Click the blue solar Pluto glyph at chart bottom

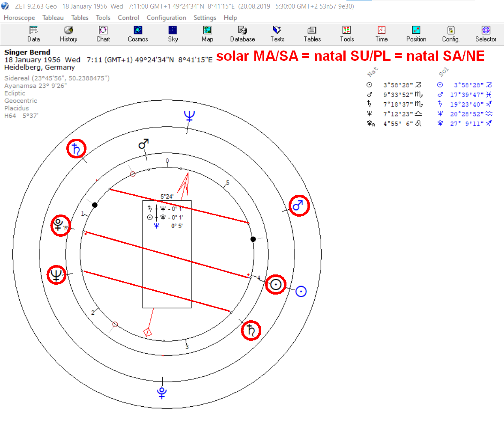pyautogui.click(x=162, y=392)
